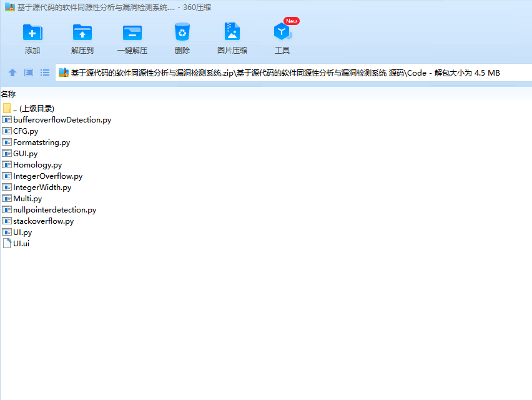Select the UI.ui file
The width and height of the screenshot is (532, 400).
click(x=16, y=243)
